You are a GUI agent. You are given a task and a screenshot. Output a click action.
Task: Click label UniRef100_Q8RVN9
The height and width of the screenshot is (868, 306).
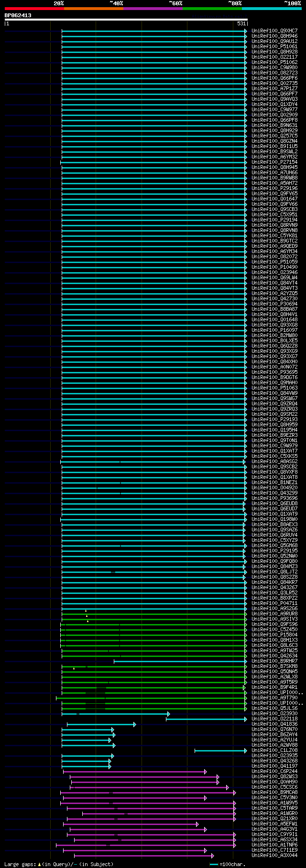pos(274,225)
